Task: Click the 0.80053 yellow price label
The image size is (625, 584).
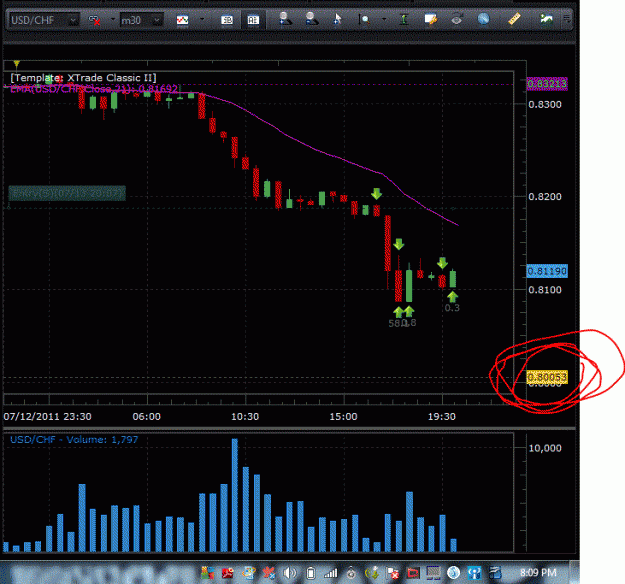Action: tap(547, 377)
